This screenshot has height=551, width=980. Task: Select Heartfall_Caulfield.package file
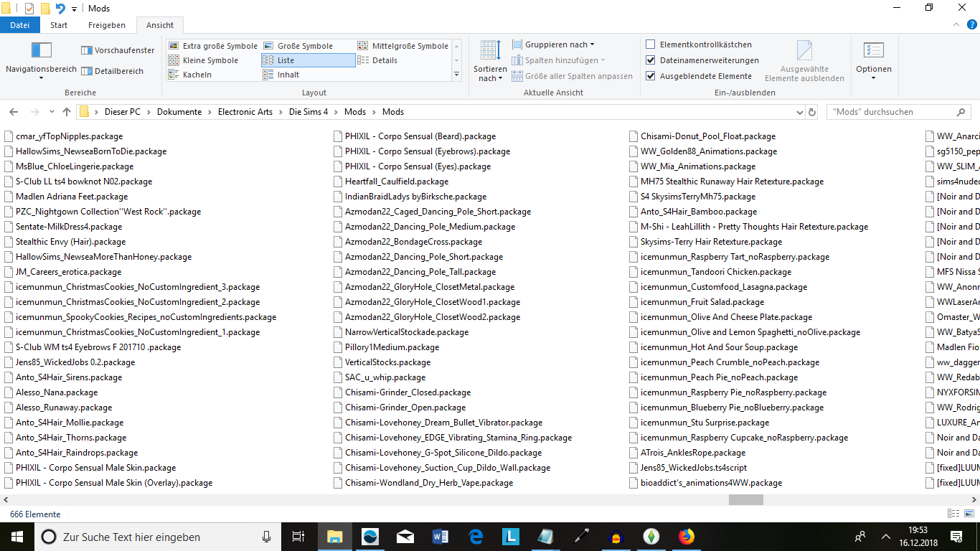pyautogui.click(x=392, y=182)
